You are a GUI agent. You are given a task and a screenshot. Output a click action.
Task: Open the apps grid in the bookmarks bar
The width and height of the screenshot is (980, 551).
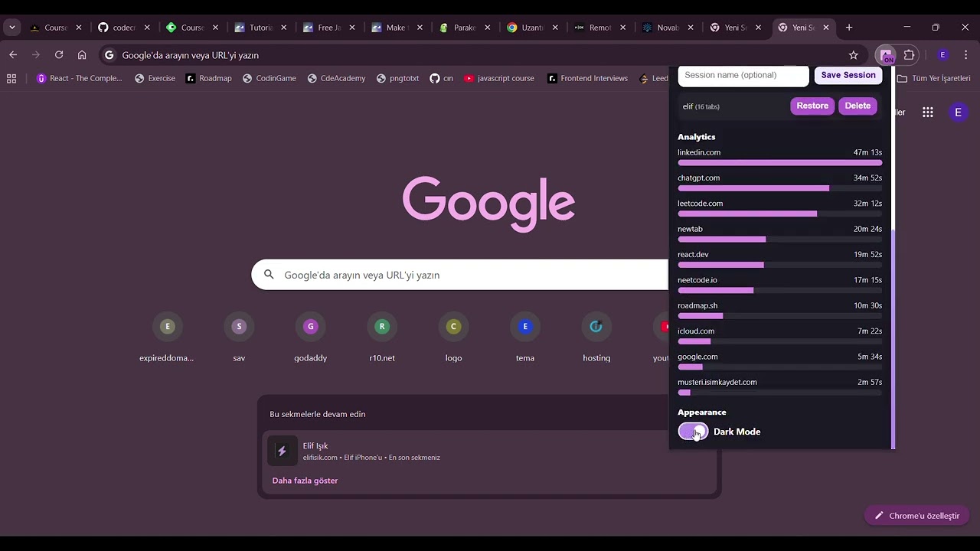pos(11,78)
